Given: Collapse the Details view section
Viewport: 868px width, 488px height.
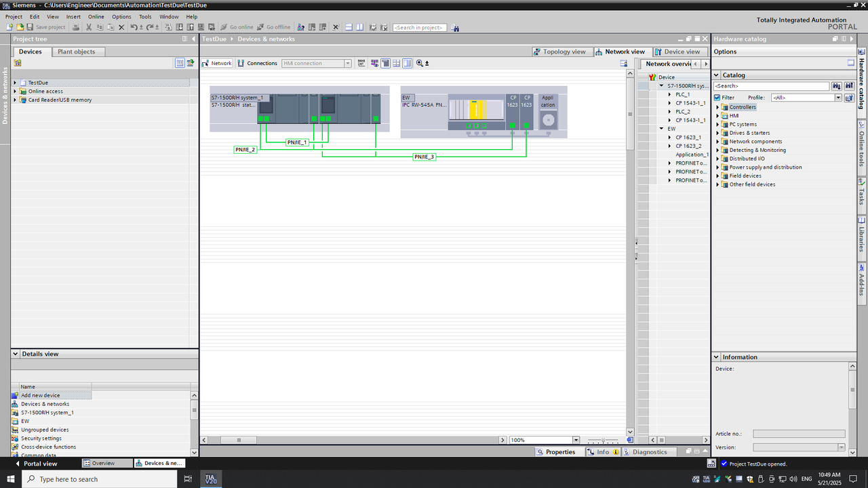Looking at the screenshot, I should 16,354.
